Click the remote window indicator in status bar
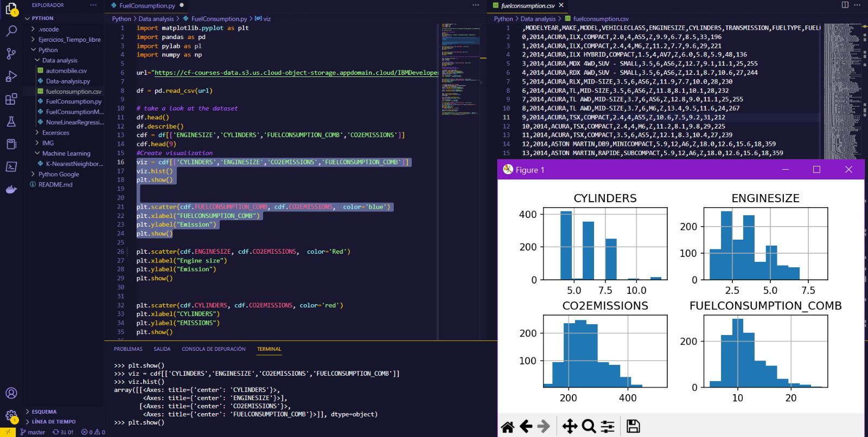This screenshot has width=868, height=437. (x=8, y=432)
